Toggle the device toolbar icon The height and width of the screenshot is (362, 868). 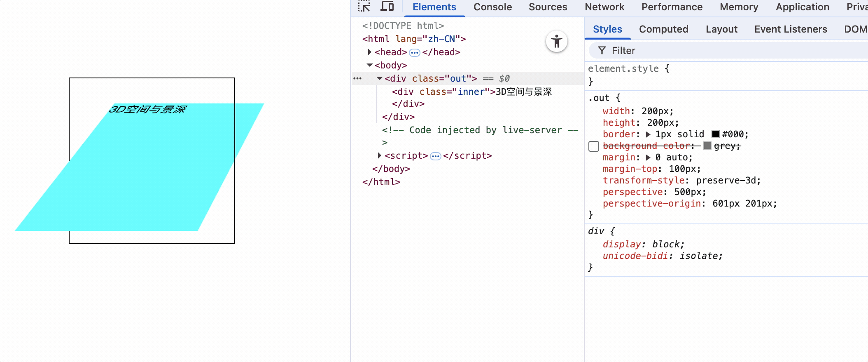[x=387, y=6]
